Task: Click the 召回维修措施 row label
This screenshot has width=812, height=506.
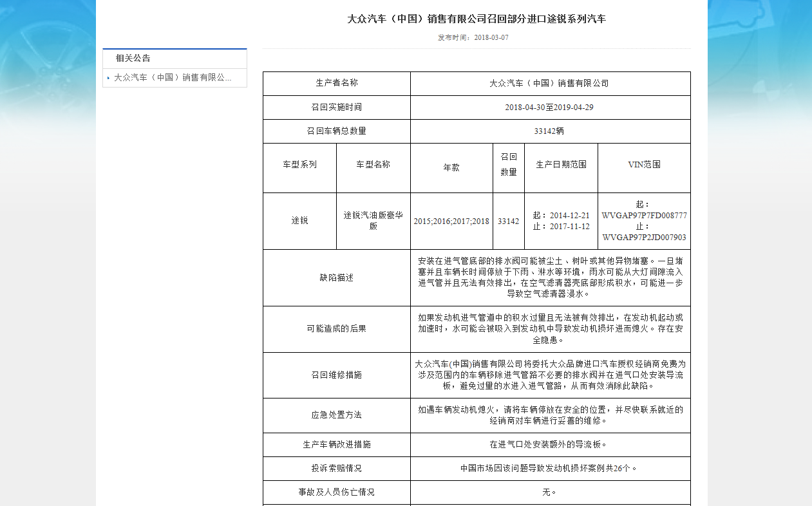Action: 337,375
